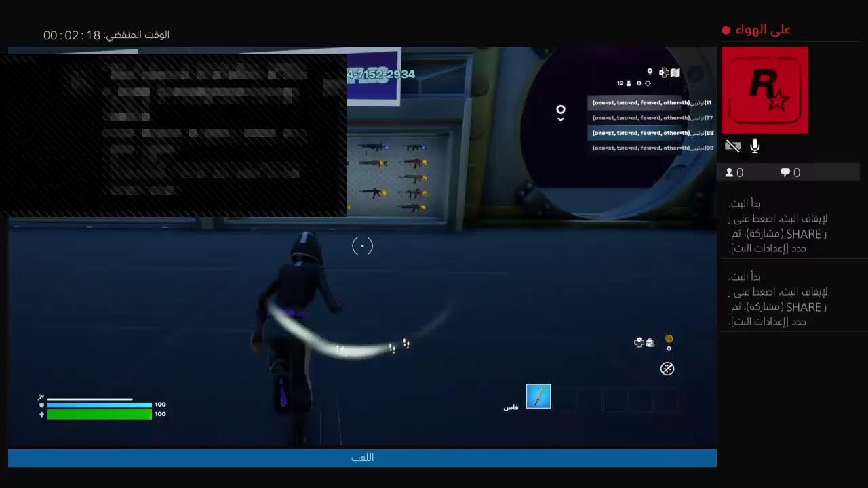This screenshot has height=488, width=868.
Task: Click the elapsed time 00:02:18 readout
Action: click(x=72, y=35)
